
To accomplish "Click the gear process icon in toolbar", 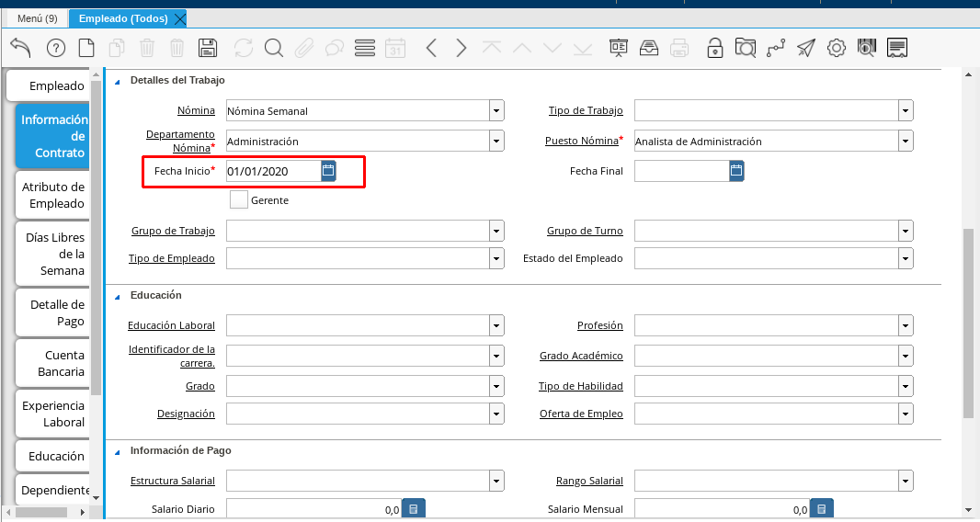I will [x=836, y=48].
